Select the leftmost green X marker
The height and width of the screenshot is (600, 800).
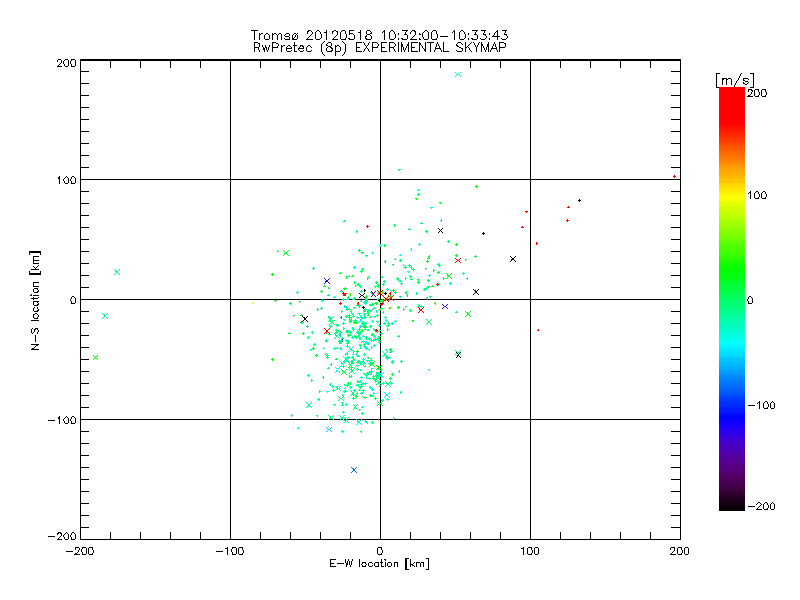coord(95,358)
